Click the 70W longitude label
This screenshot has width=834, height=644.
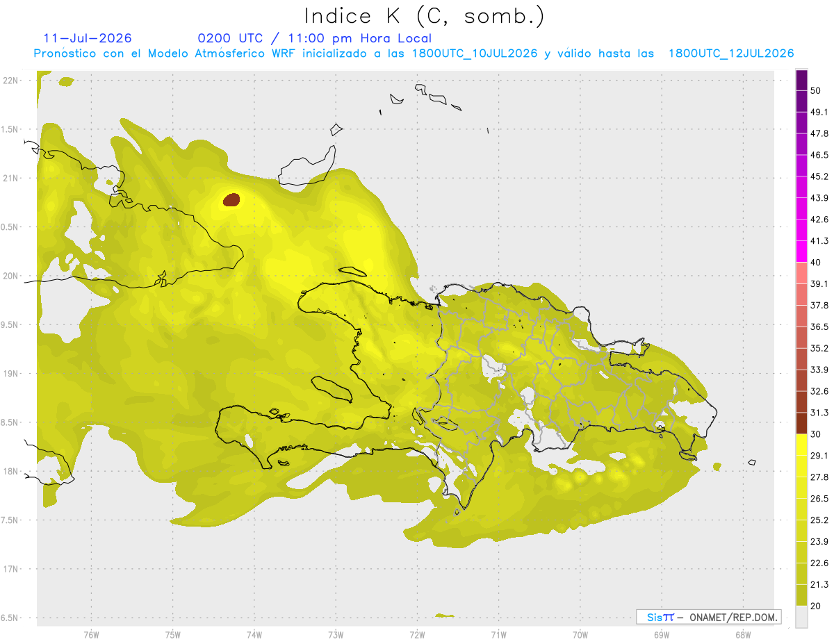580,634
